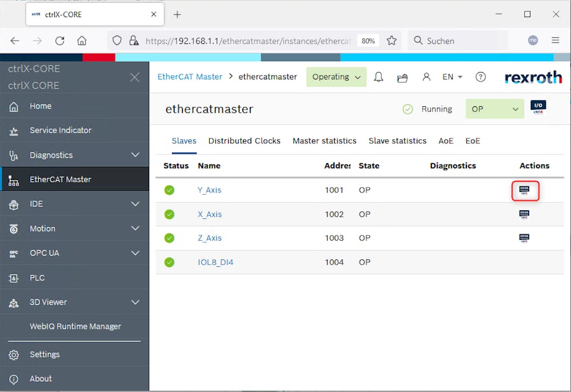Open the browser hamburger menu

pos(556,41)
